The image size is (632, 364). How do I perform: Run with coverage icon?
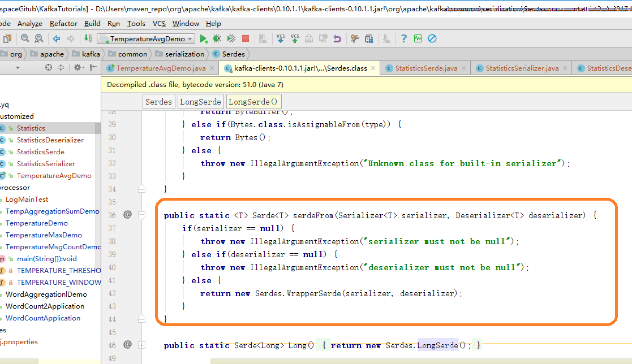click(231, 38)
